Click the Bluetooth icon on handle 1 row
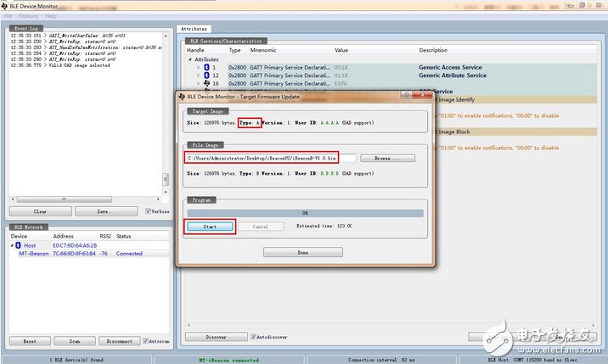 click(x=207, y=66)
